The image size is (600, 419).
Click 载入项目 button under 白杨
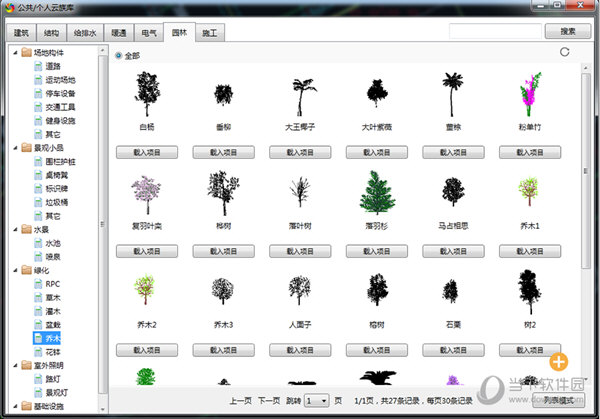147,152
